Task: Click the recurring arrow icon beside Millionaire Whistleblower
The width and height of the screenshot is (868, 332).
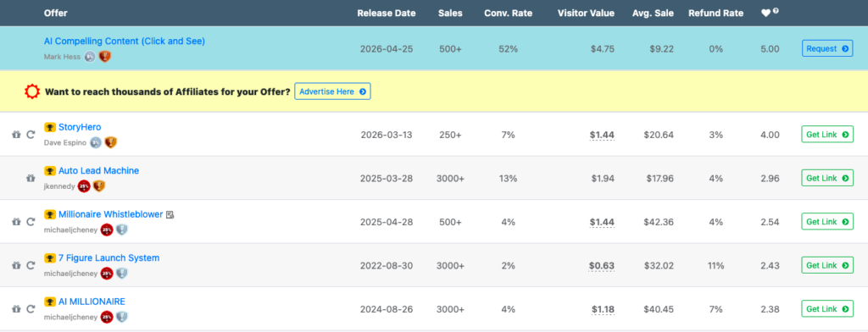Action: pyautogui.click(x=31, y=221)
